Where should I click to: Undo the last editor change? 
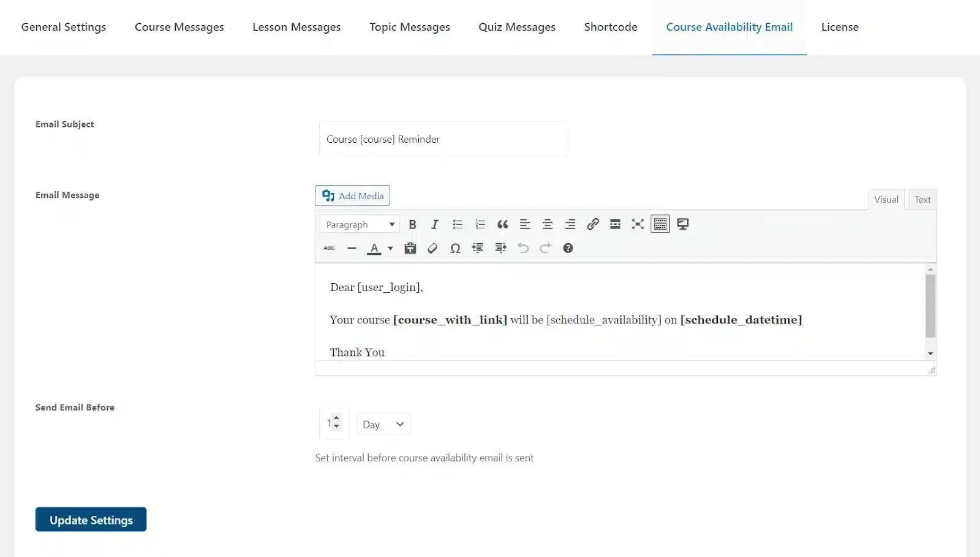click(522, 248)
